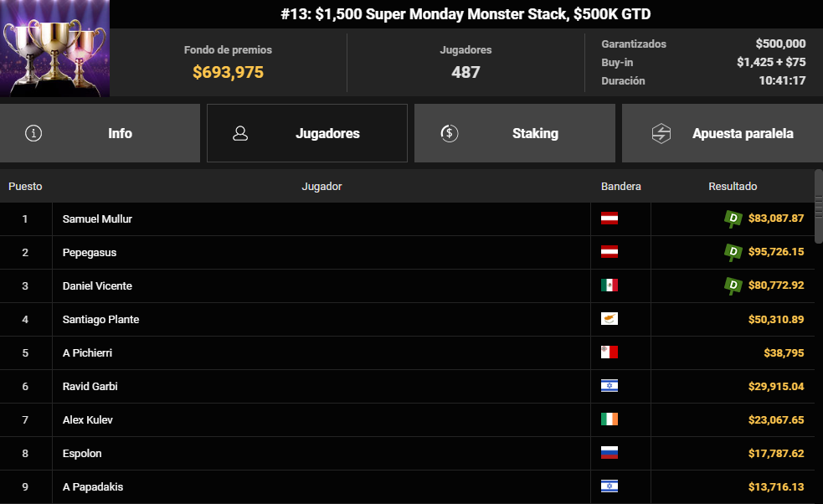Sort by the Resultado column header

pyautogui.click(x=733, y=187)
